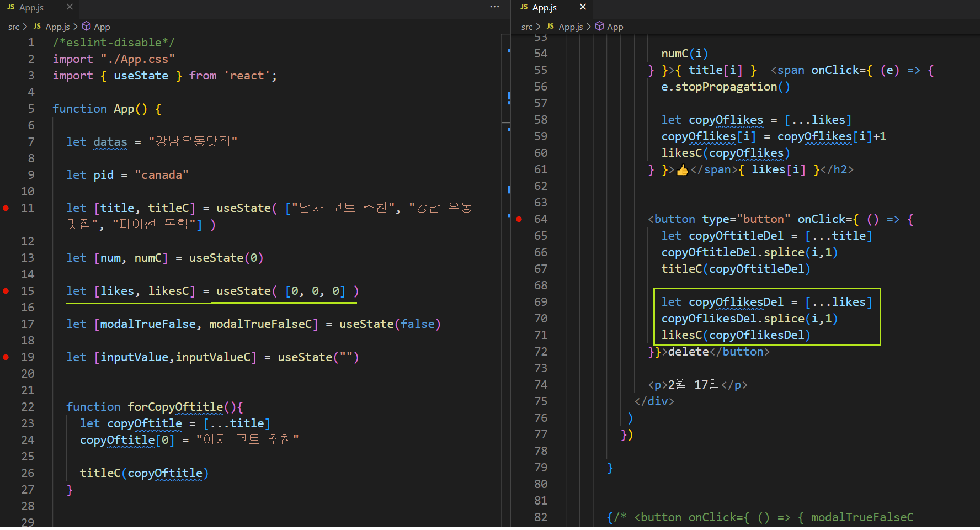Open App symbol breadcrumb in left editor

(x=102, y=27)
